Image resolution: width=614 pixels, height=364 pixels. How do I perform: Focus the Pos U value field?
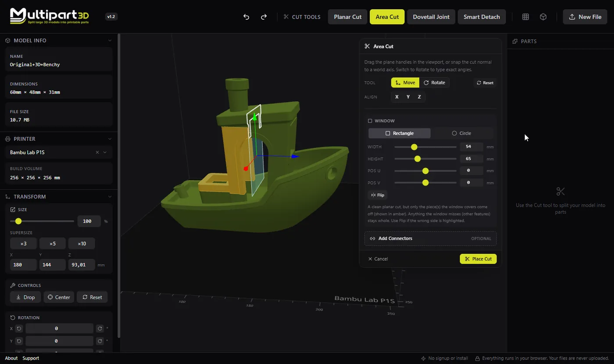(x=471, y=171)
